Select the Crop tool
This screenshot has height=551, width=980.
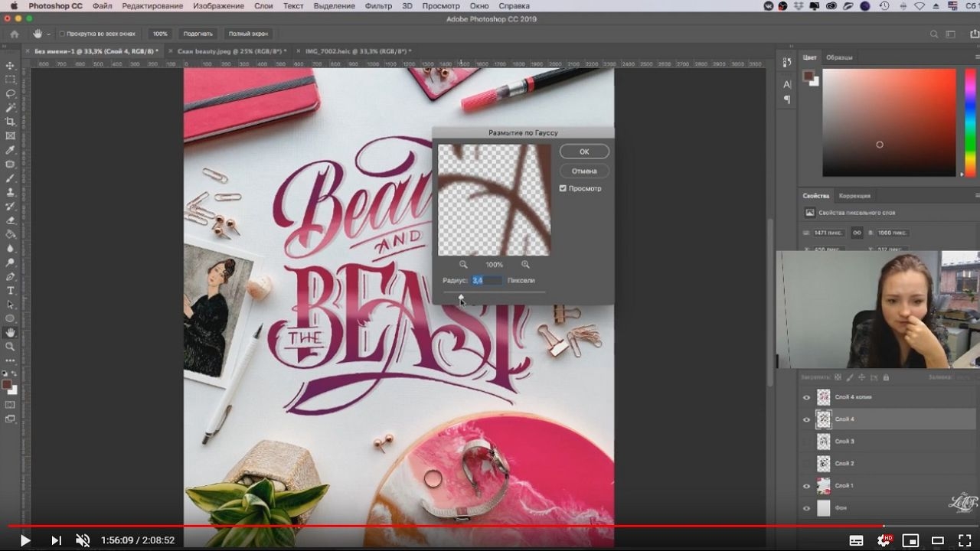(x=10, y=122)
